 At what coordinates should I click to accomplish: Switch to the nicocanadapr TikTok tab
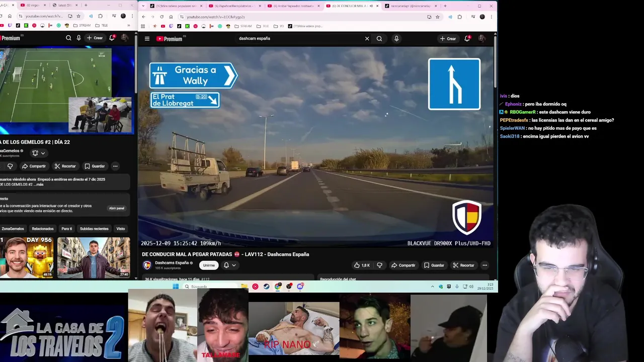pos(411,6)
